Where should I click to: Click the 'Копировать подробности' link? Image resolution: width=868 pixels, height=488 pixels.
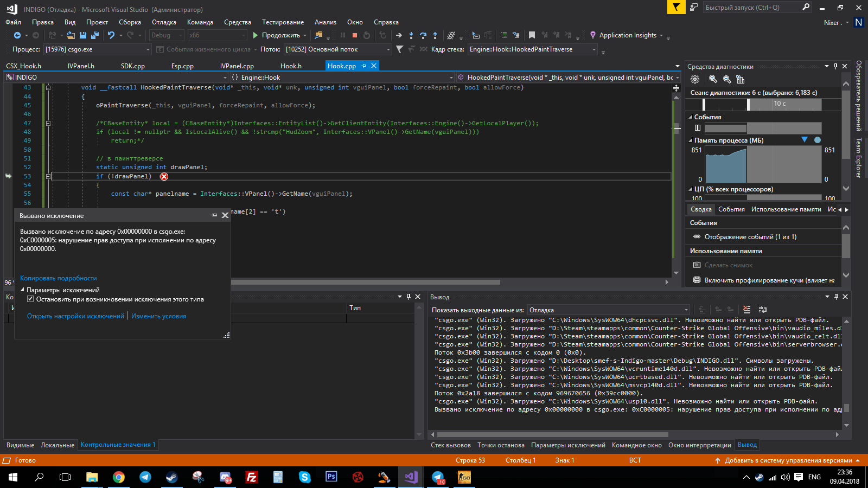pos(58,278)
